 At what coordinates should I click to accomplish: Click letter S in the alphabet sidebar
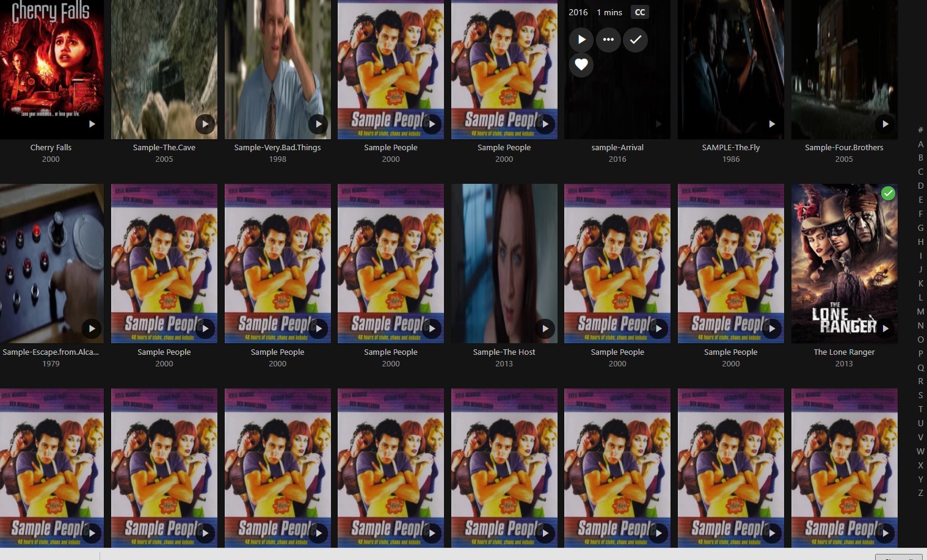click(920, 395)
